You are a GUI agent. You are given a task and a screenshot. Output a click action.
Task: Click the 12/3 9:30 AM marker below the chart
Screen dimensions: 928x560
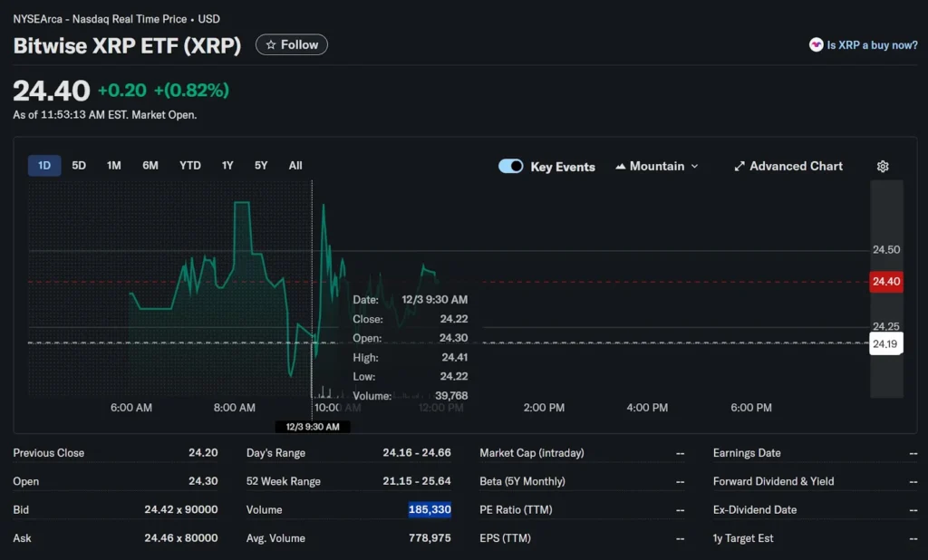312,426
